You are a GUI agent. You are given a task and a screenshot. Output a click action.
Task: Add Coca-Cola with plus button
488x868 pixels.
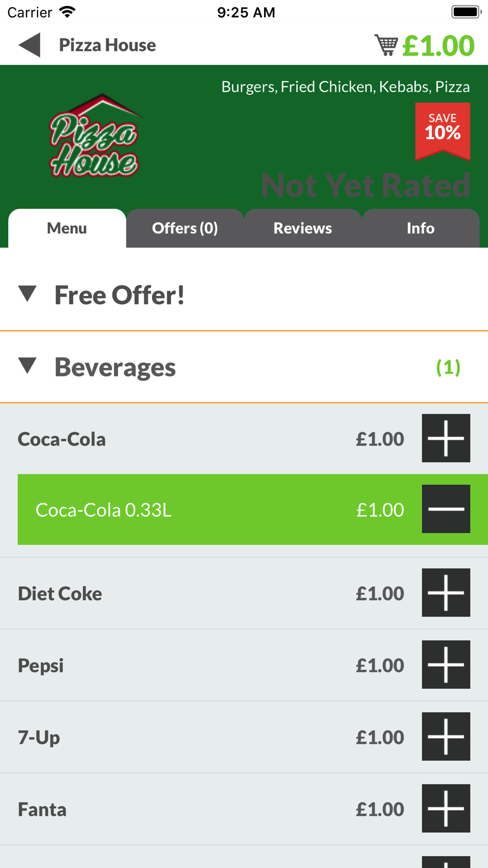[x=446, y=438]
